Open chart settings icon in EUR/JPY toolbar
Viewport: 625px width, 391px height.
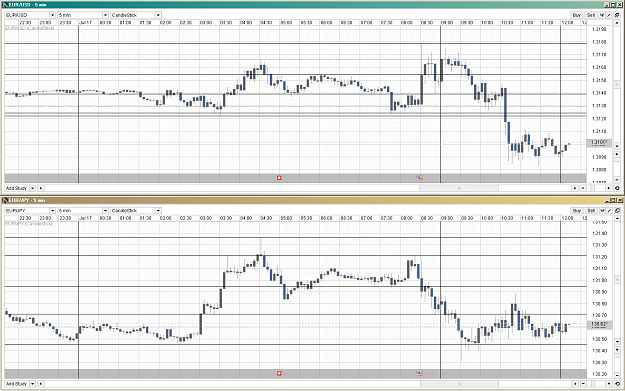click(617, 210)
